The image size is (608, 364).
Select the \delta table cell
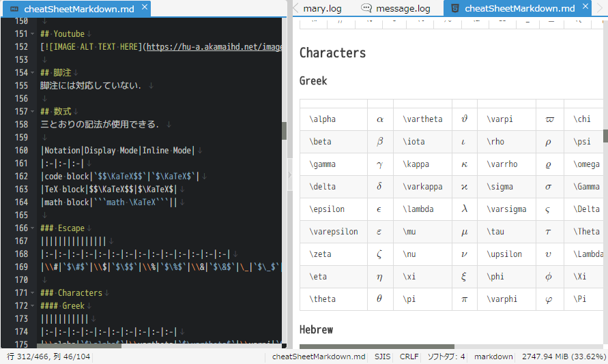pyautogui.click(x=334, y=187)
